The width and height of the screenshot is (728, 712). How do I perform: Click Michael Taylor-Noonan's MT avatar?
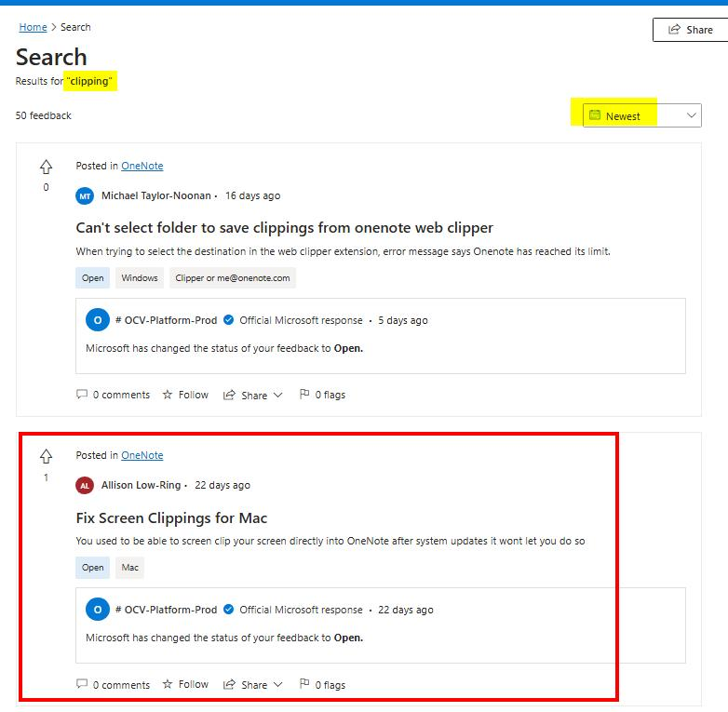click(85, 195)
